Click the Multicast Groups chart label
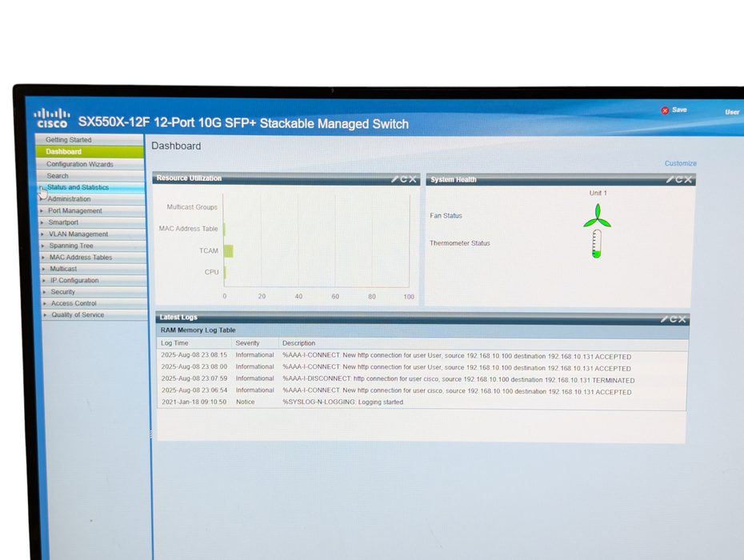Screen dimensions: 744x560 (192, 207)
